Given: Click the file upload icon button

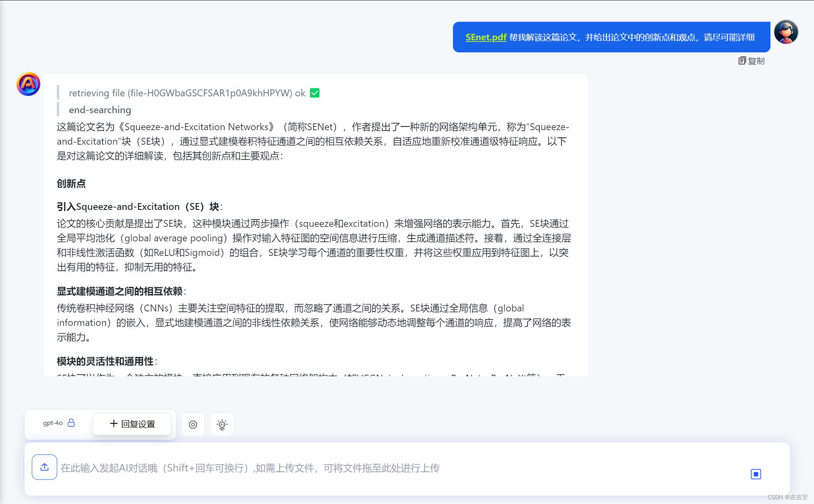Looking at the screenshot, I should point(44,467).
